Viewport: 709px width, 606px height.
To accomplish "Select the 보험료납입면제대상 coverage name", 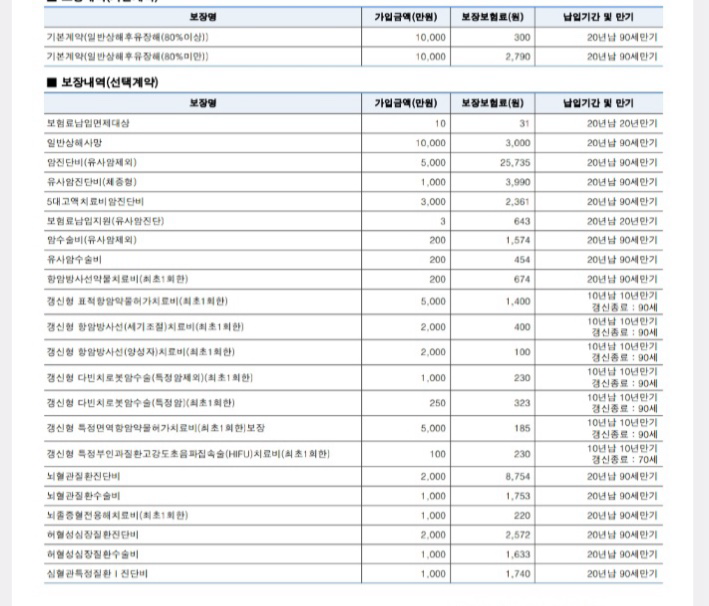I will (88, 123).
